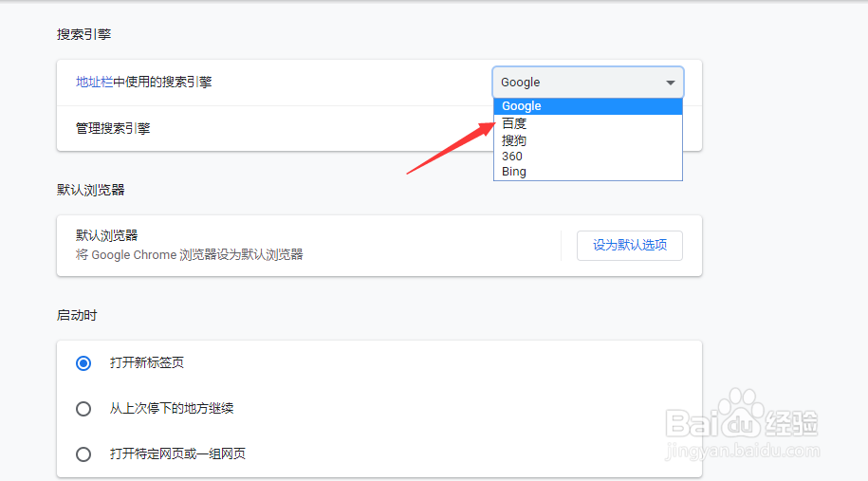Image resolution: width=868 pixels, height=481 pixels.
Task: Click the 设为默认选项 button
Action: tap(629, 245)
